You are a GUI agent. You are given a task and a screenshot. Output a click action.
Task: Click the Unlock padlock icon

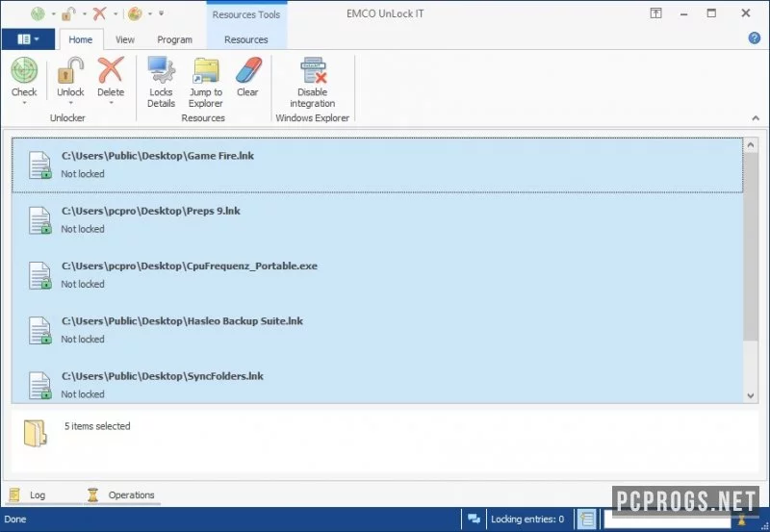(x=70, y=70)
